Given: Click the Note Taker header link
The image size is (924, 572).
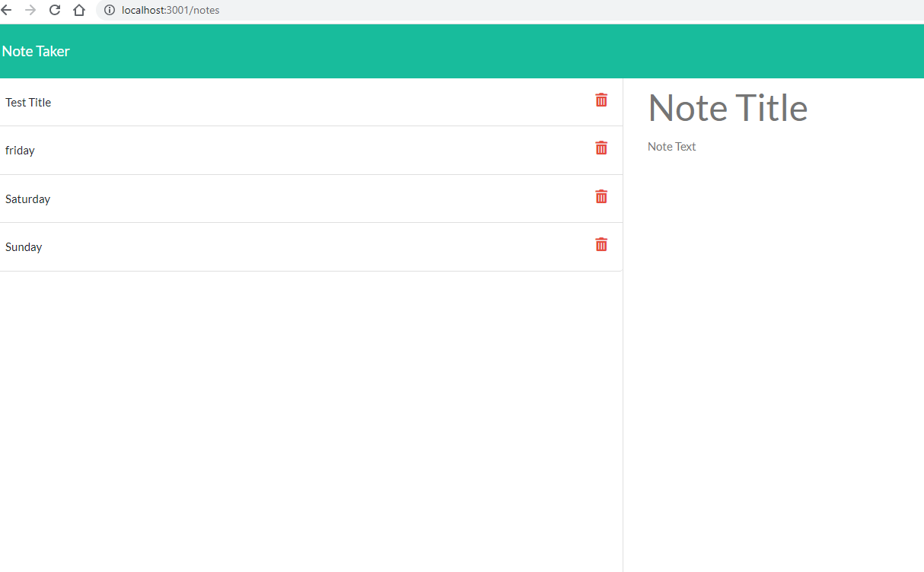Looking at the screenshot, I should pyautogui.click(x=36, y=51).
